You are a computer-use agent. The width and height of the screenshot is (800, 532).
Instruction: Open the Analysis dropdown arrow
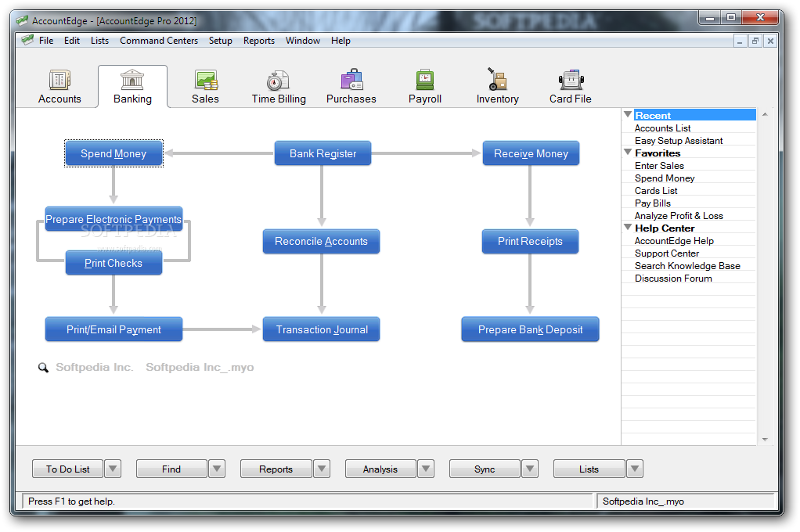tap(426, 469)
